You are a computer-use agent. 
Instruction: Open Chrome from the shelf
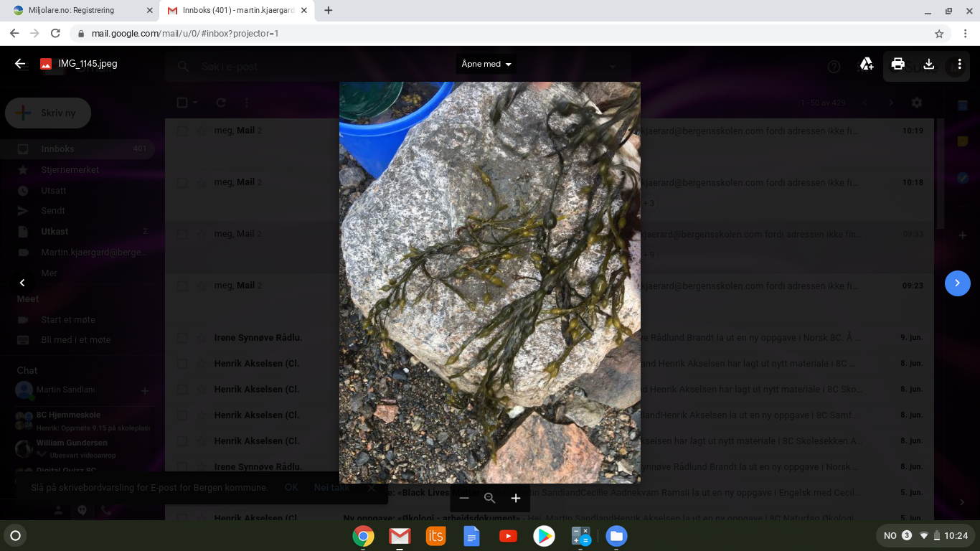click(x=364, y=536)
